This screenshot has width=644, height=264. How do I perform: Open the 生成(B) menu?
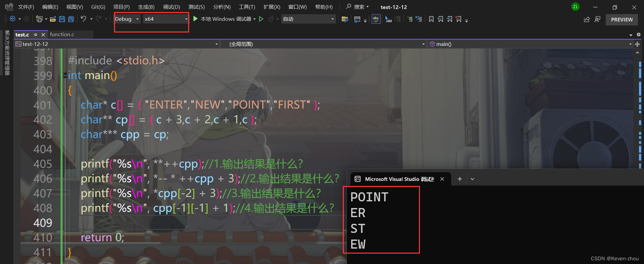(146, 7)
